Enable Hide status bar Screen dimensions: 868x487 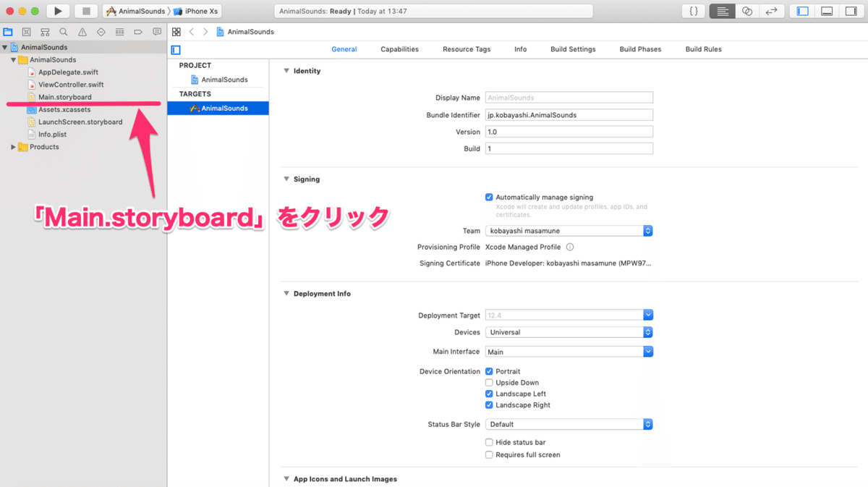click(489, 442)
